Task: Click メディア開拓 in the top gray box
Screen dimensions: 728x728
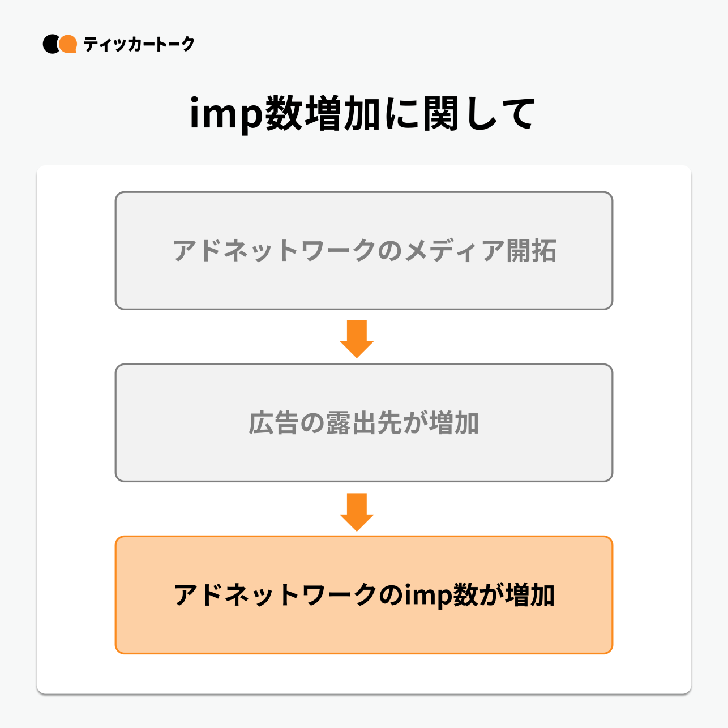Action: point(480,251)
